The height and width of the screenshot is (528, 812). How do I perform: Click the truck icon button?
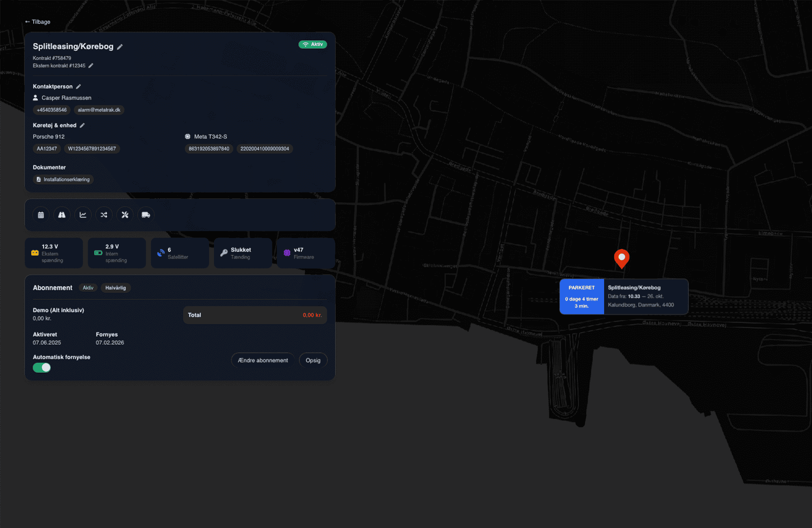tap(146, 215)
